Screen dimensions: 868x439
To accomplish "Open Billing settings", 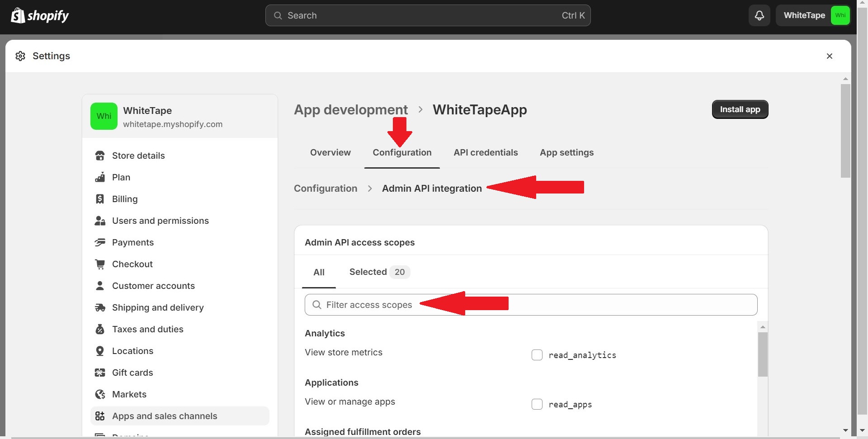I will click(x=180, y=199).
